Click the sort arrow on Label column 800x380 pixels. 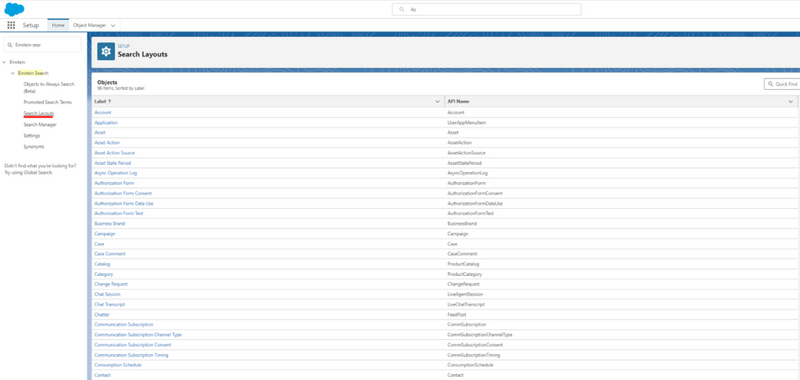110,102
